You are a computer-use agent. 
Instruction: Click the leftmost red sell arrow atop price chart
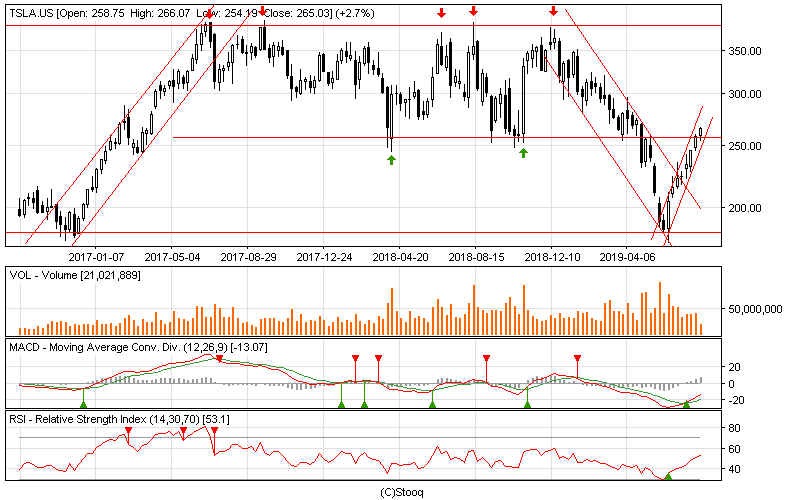[x=209, y=14]
